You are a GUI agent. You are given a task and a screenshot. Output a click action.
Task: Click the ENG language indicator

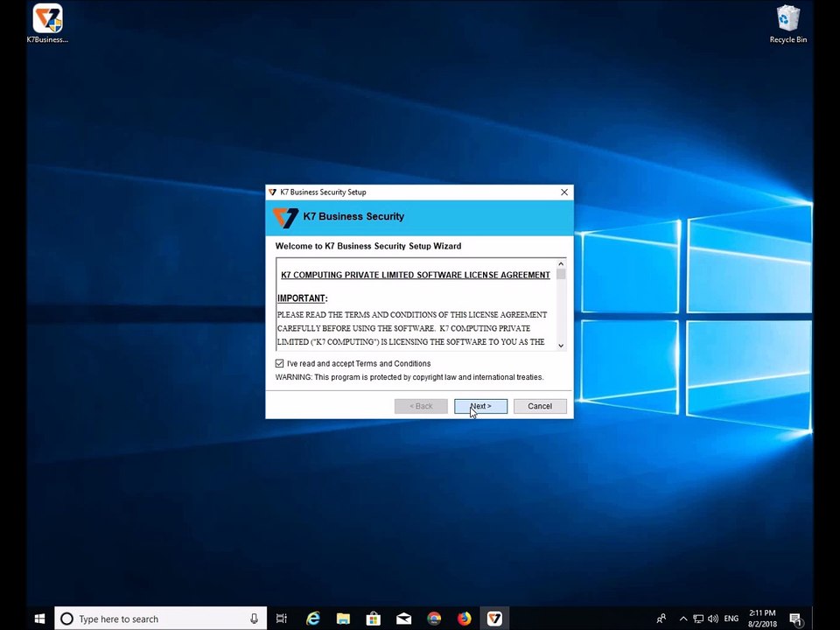pyautogui.click(x=731, y=619)
